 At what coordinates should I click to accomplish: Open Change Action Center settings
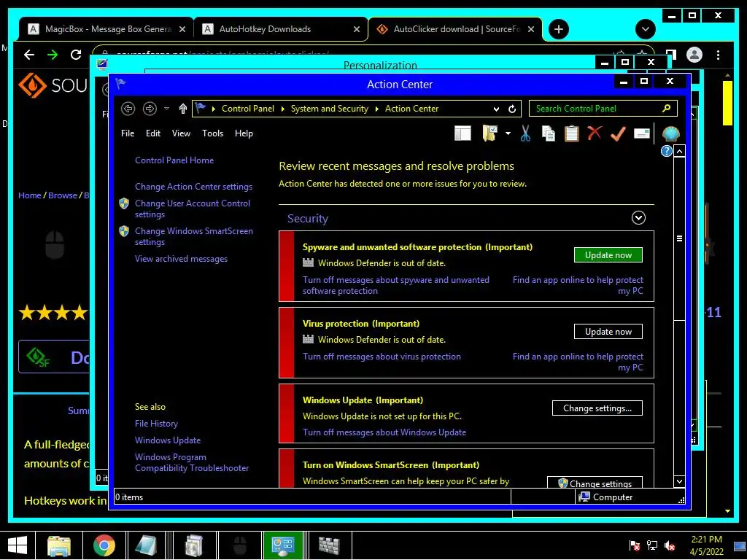[x=193, y=187]
